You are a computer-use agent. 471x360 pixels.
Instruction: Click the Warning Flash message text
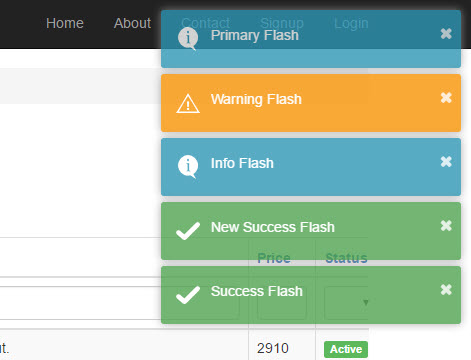coord(256,99)
